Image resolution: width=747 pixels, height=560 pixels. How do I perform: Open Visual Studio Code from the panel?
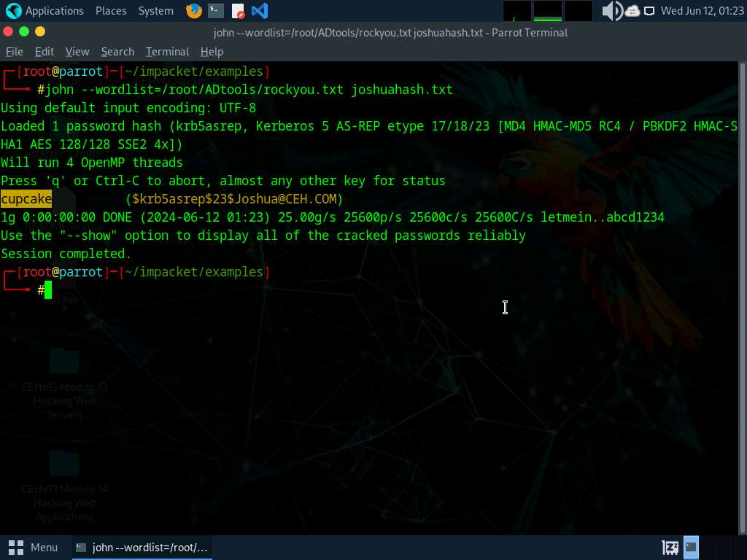pos(259,11)
